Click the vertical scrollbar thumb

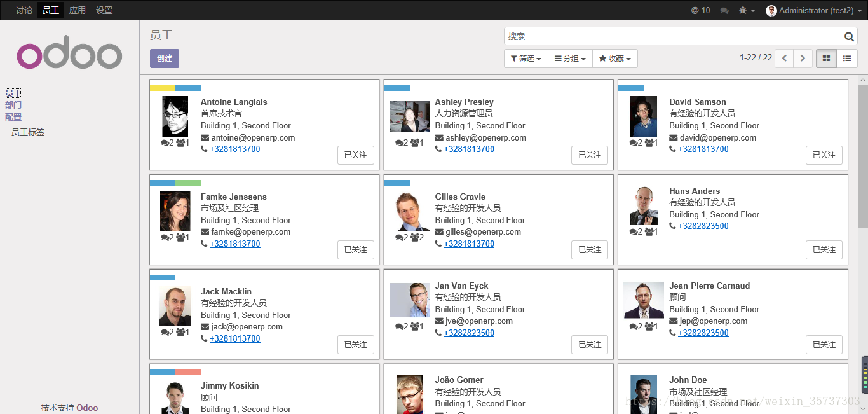tap(862, 156)
